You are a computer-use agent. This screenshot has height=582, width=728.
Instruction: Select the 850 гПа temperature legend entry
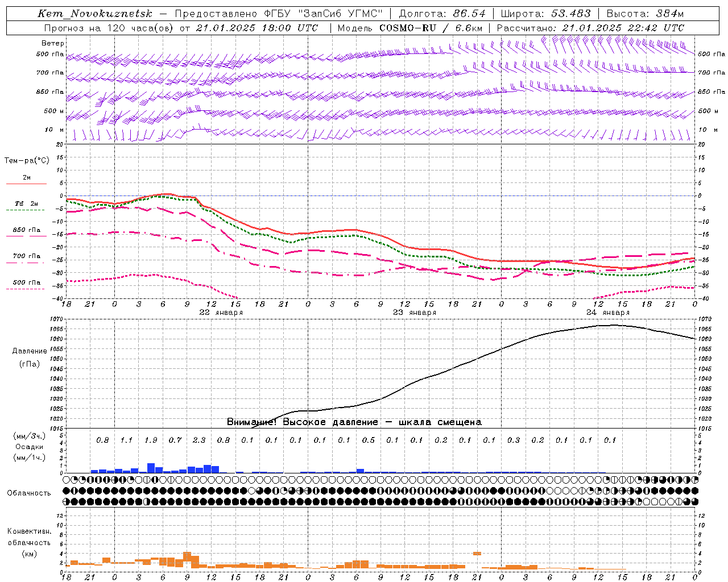coord(26,230)
